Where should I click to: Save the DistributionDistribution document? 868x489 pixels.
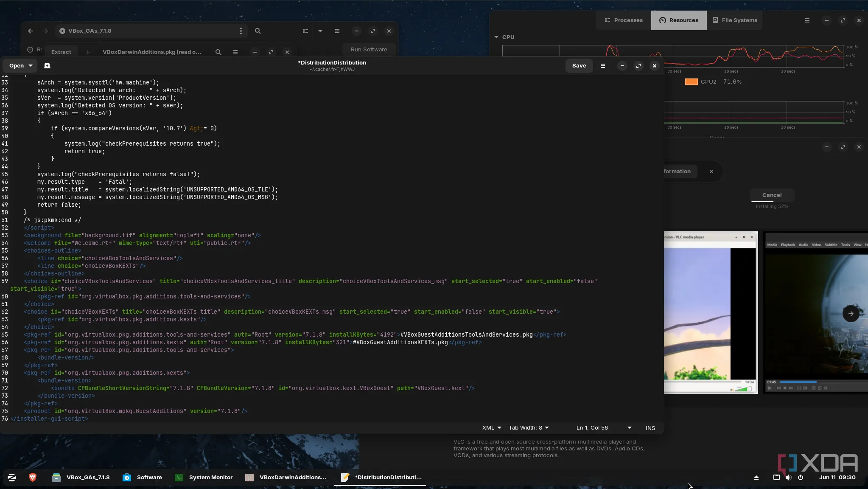tap(579, 66)
